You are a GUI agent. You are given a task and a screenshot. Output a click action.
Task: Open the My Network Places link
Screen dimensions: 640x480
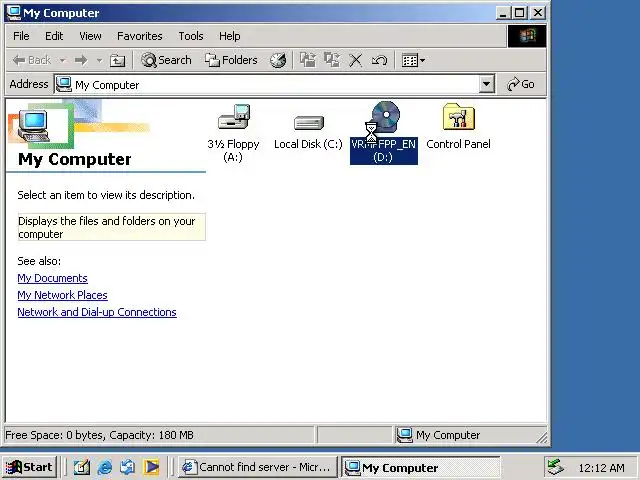[x=62, y=295]
